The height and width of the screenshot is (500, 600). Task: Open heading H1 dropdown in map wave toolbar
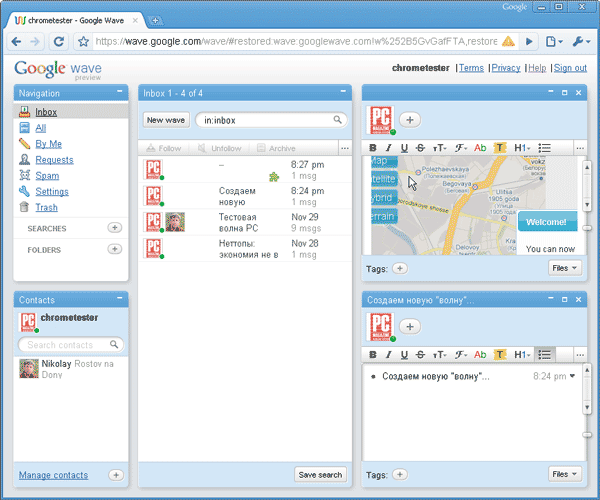point(522,148)
